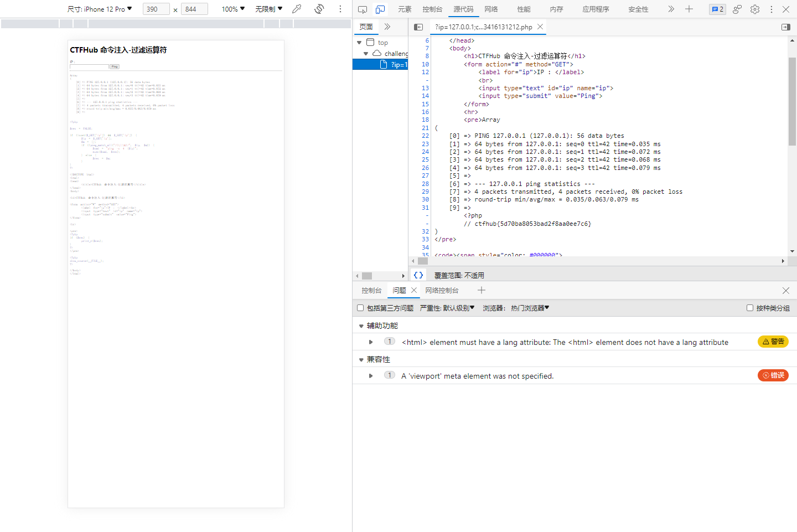Open DevTools settings gear

(x=755, y=9)
